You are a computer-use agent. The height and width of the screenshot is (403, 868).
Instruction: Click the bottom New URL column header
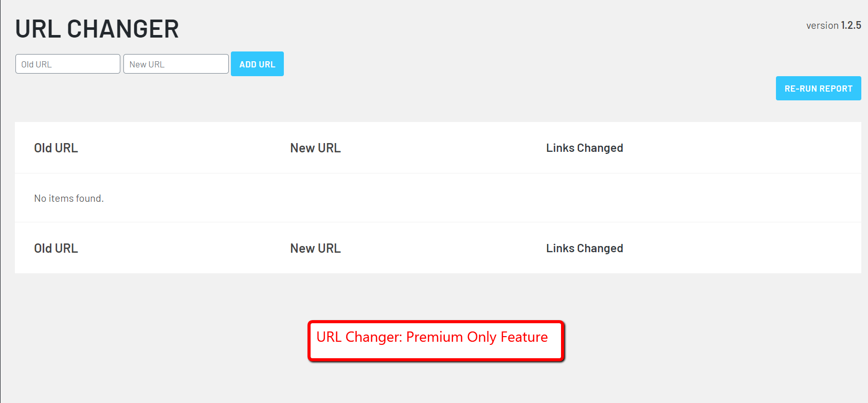point(315,248)
